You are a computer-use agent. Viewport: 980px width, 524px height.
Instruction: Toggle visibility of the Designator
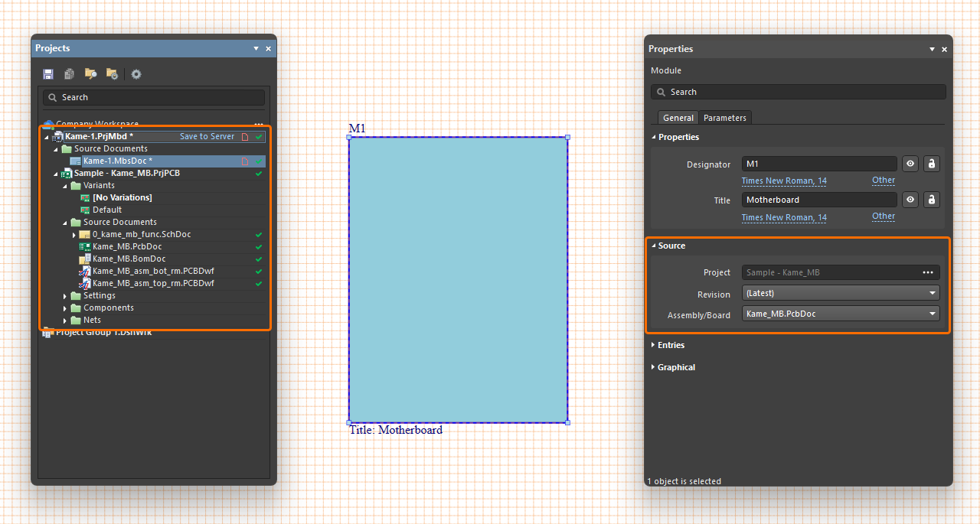[910, 164]
